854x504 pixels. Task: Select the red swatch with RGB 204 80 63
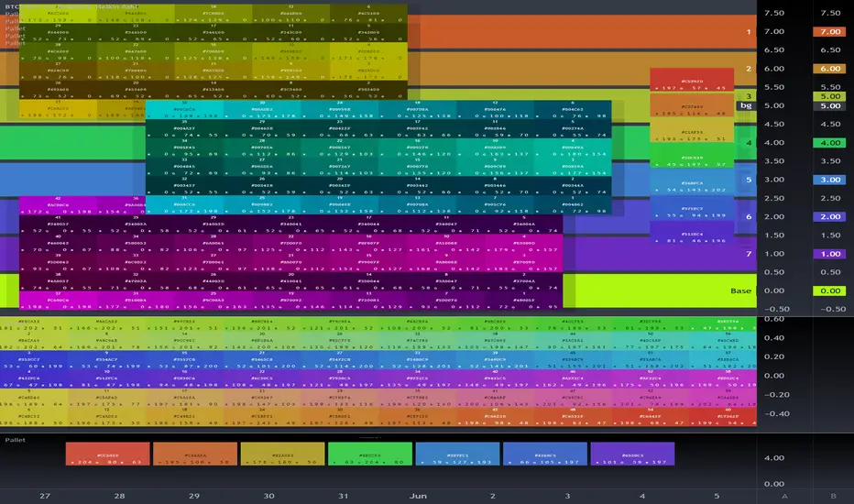coord(108,454)
